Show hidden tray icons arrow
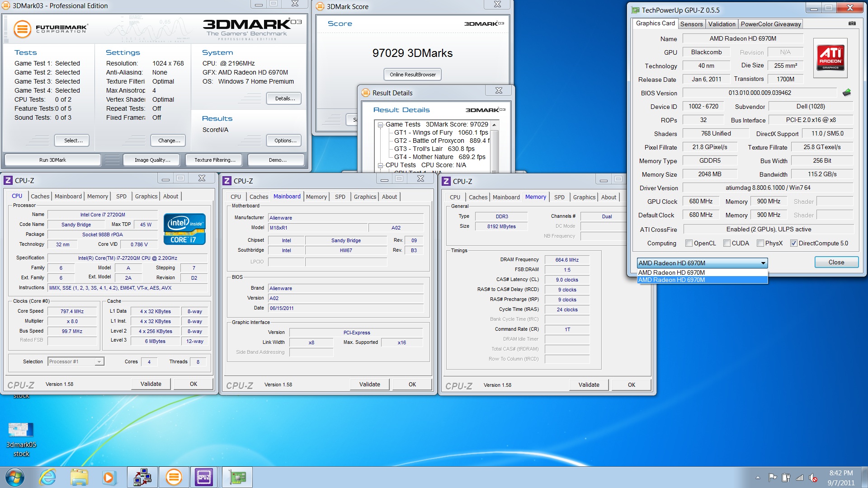This screenshot has height=488, width=868. pyautogui.click(x=758, y=478)
